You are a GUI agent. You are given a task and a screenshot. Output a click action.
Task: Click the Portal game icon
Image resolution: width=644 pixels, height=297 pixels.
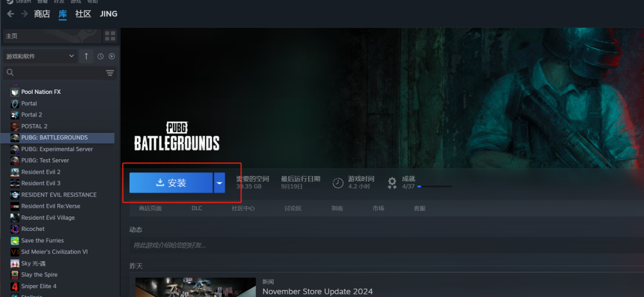coord(15,104)
